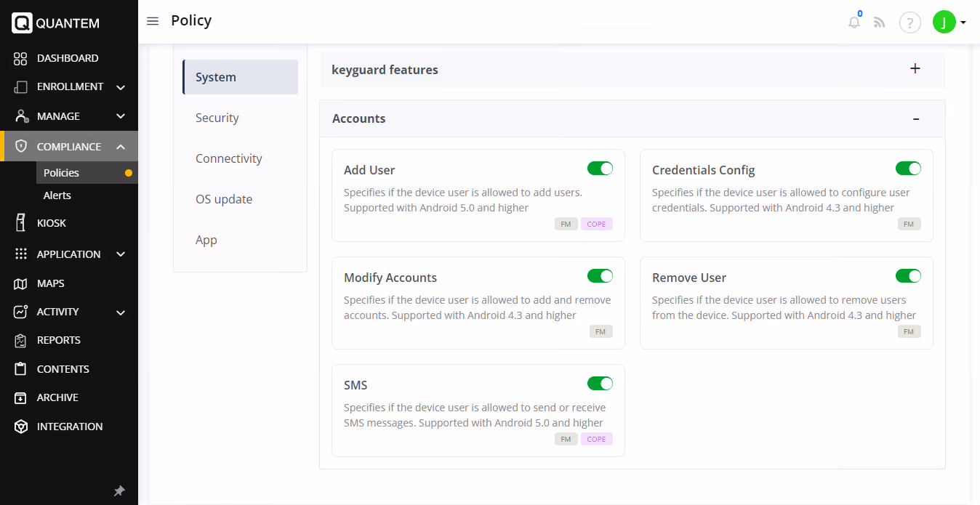980x505 pixels.
Task: Collapse the Accounts section
Action: [x=915, y=119]
